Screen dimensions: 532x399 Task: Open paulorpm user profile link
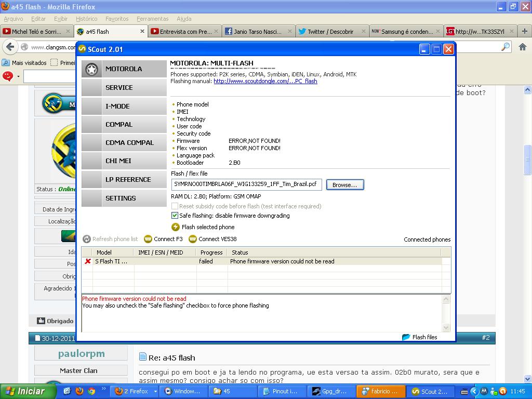[x=82, y=353]
